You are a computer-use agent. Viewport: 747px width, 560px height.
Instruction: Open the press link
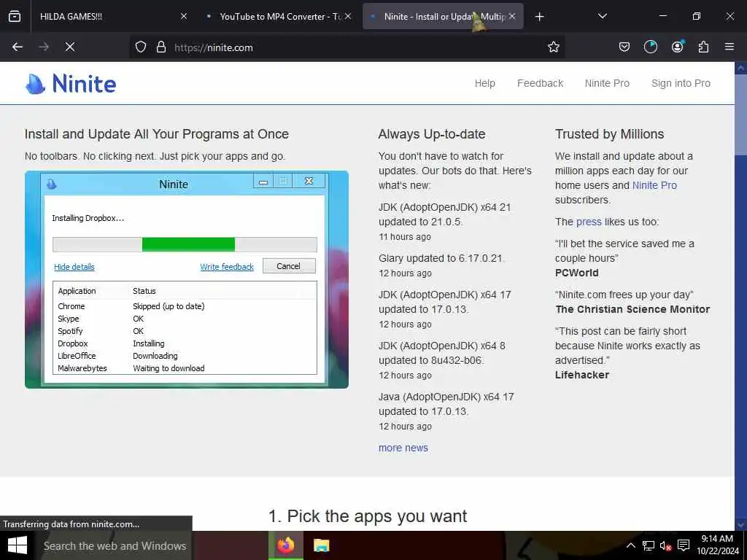(589, 222)
